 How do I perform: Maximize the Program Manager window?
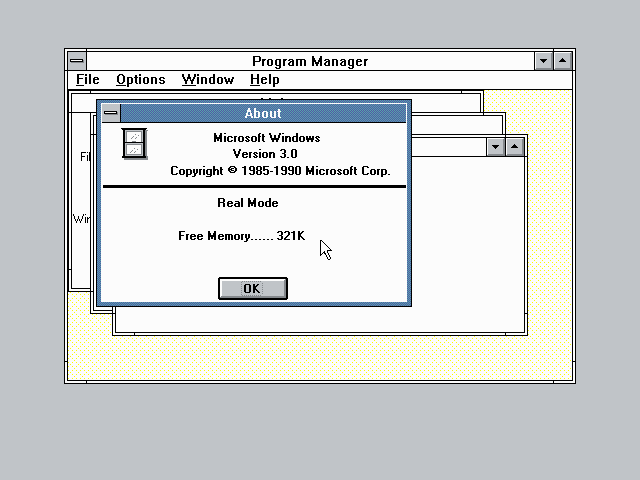pos(562,61)
